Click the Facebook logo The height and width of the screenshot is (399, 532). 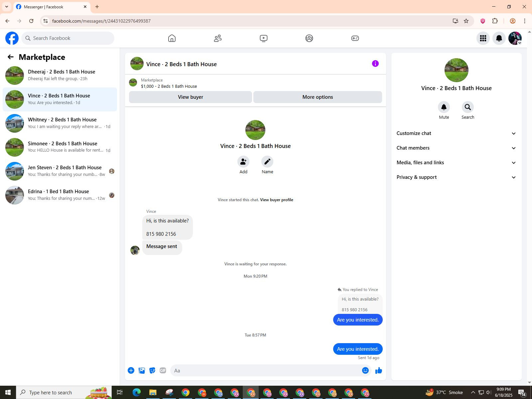pos(12,38)
